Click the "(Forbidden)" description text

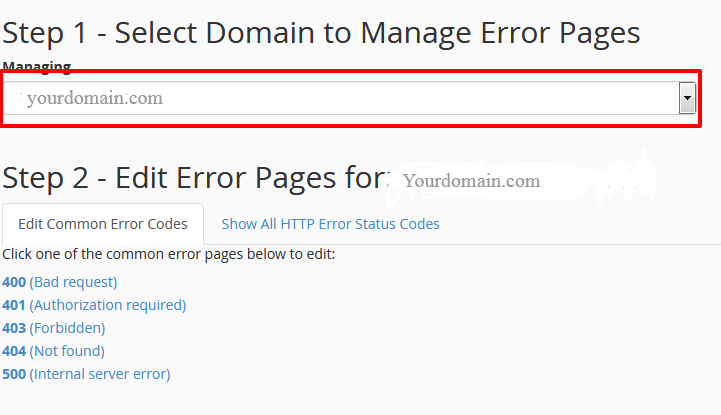pyautogui.click(x=67, y=328)
